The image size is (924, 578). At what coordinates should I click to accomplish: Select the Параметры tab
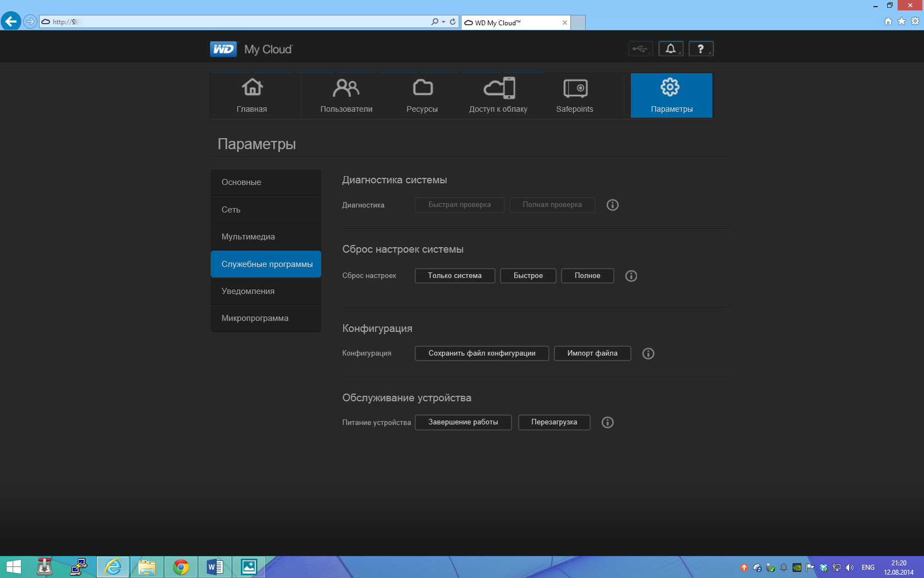pos(672,95)
